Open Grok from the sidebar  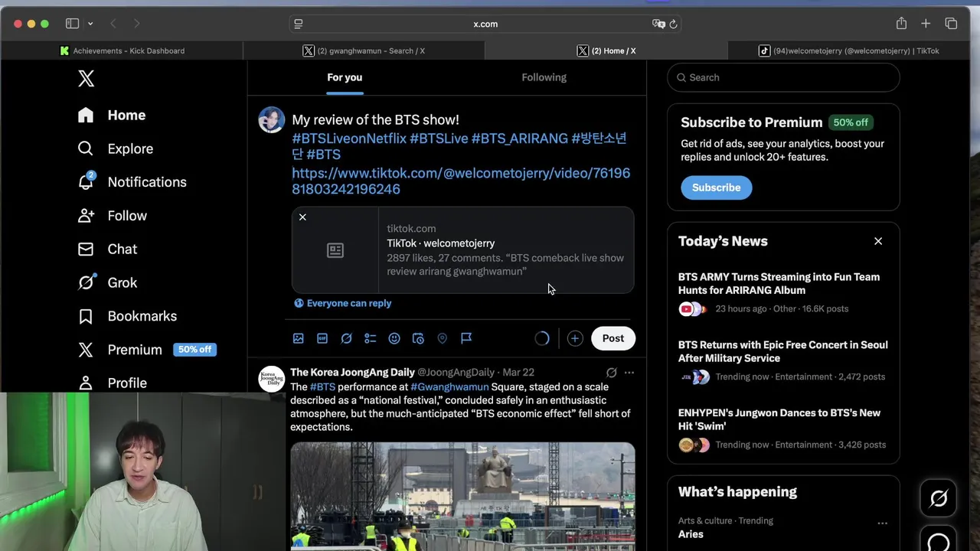(x=107, y=282)
